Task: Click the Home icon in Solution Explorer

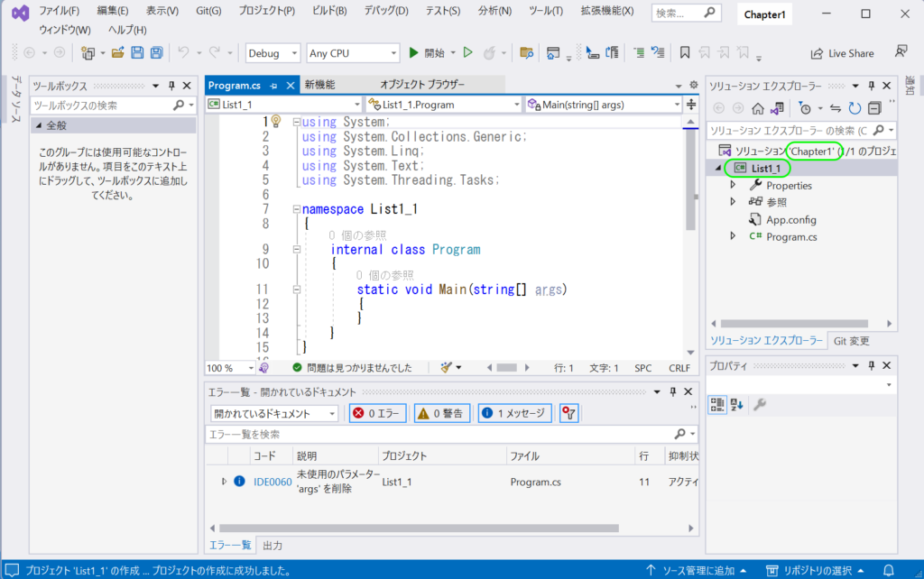Action: click(x=756, y=107)
